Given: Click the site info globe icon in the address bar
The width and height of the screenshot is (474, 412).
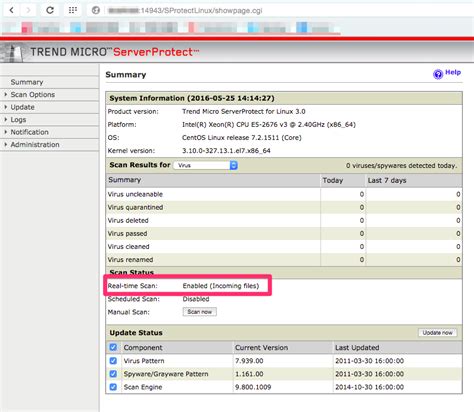Looking at the screenshot, I should (x=96, y=10).
